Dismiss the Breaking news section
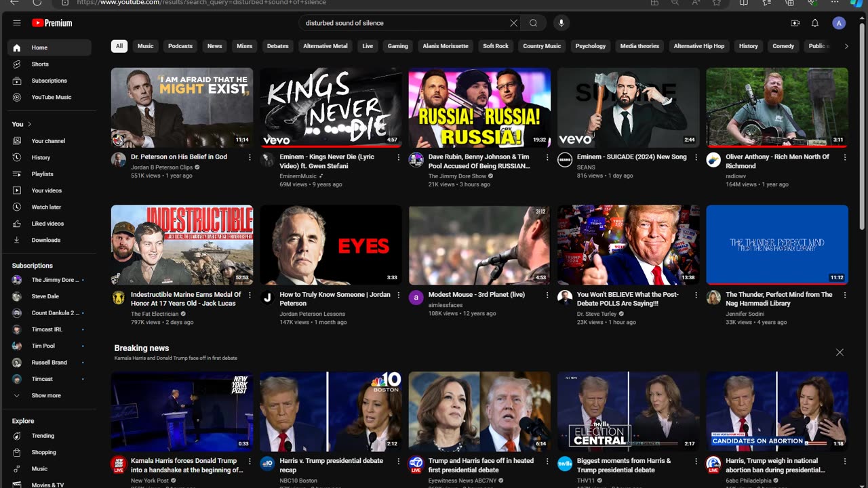Screen dimensions: 868x488 [840, 352]
